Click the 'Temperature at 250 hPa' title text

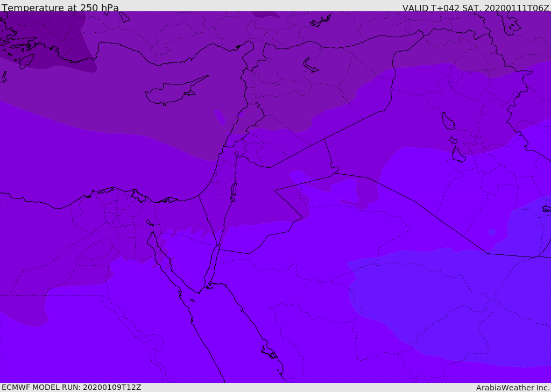[x=60, y=8]
